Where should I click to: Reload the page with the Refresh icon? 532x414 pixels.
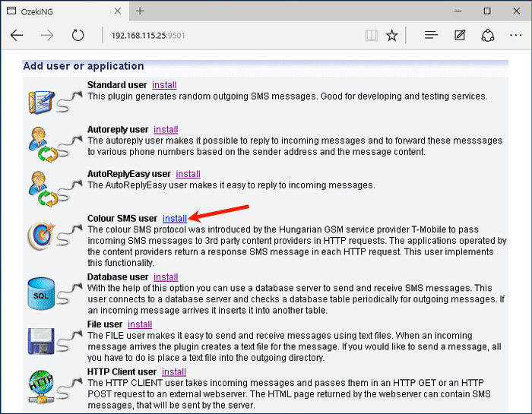(78, 35)
